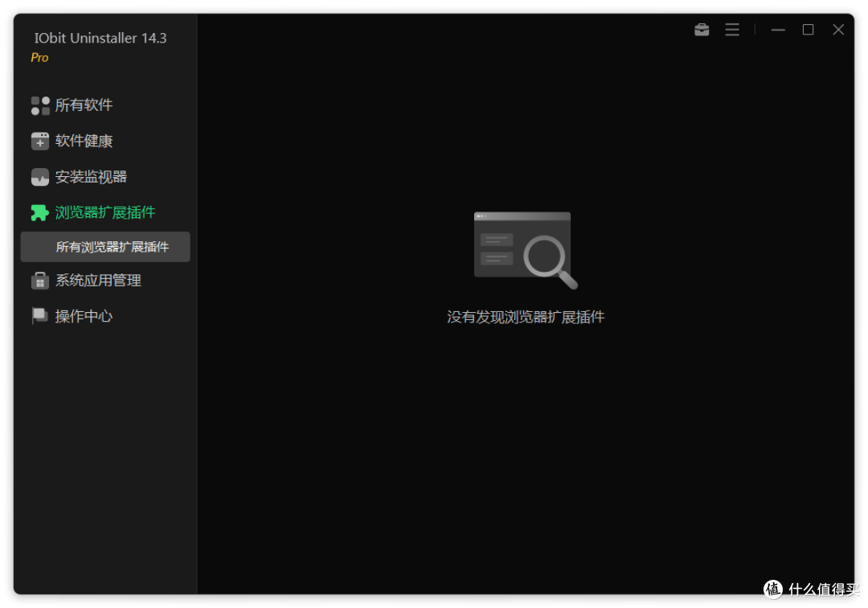This screenshot has width=868, height=608.
Task: Click the Pro edition label
Action: tap(39, 58)
